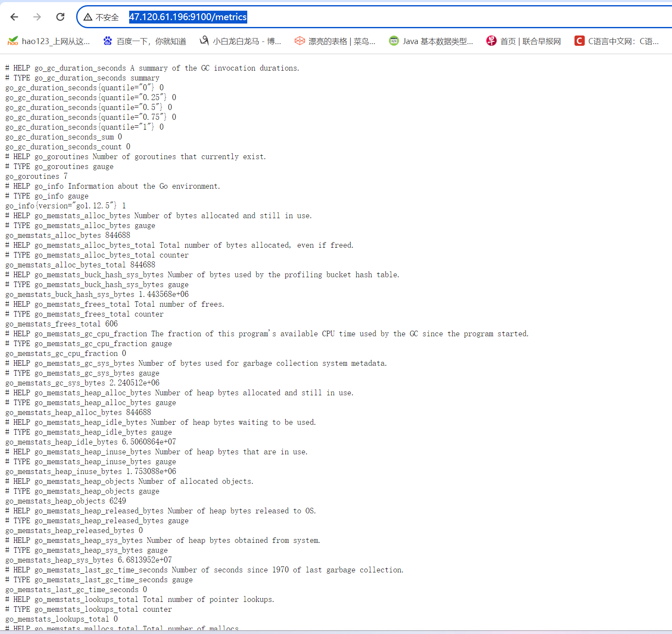
Task: Click '# TYPE go_gc_duration_seconds summary' line
Action: click(x=82, y=78)
